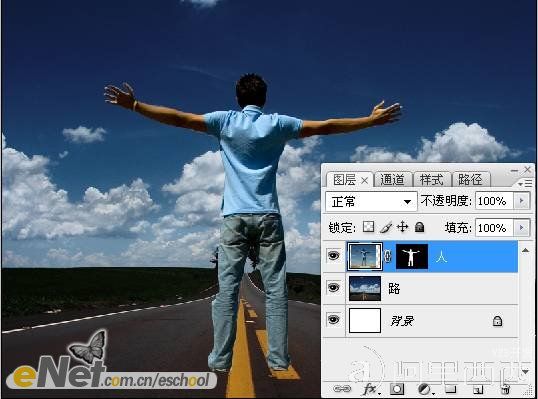Hide the 背景 layer
The width and height of the screenshot is (538, 399).
tap(334, 320)
